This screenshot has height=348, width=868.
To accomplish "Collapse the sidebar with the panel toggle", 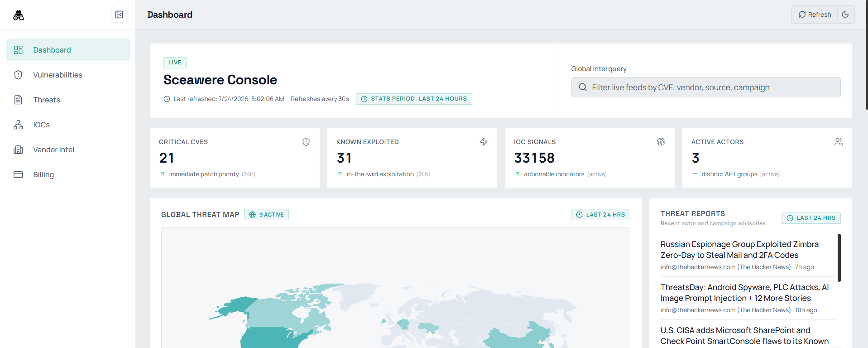I will (119, 14).
